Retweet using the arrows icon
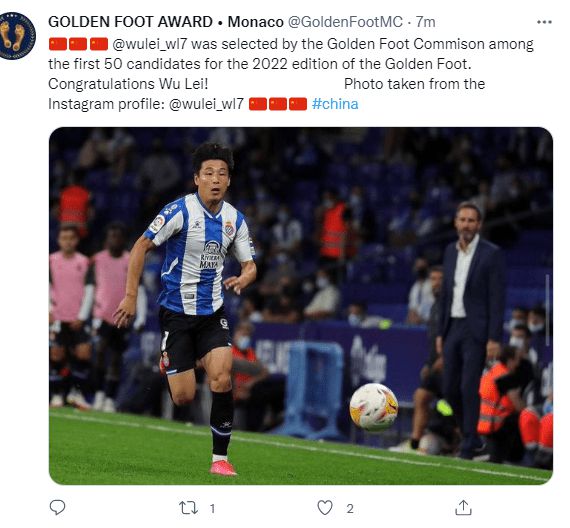The image size is (570, 528). pyautogui.click(x=188, y=508)
